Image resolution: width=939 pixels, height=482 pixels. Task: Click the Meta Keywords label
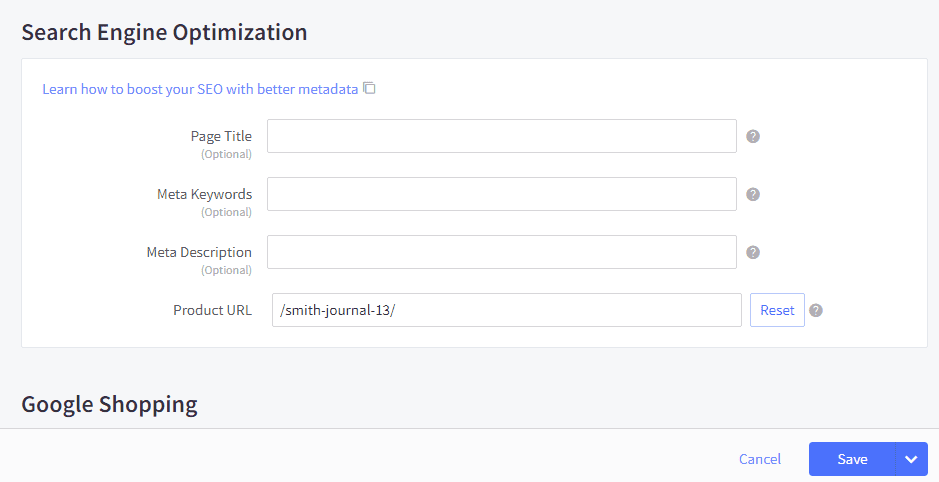point(204,195)
